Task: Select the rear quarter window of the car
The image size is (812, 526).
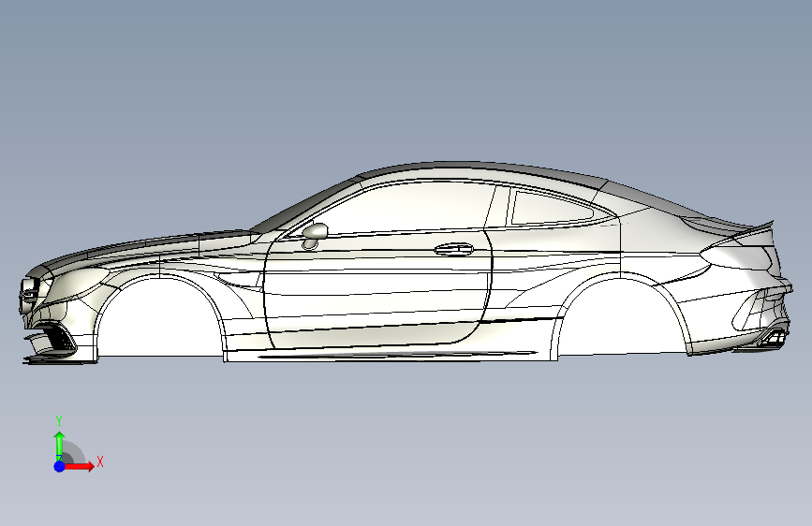Action: point(552,208)
